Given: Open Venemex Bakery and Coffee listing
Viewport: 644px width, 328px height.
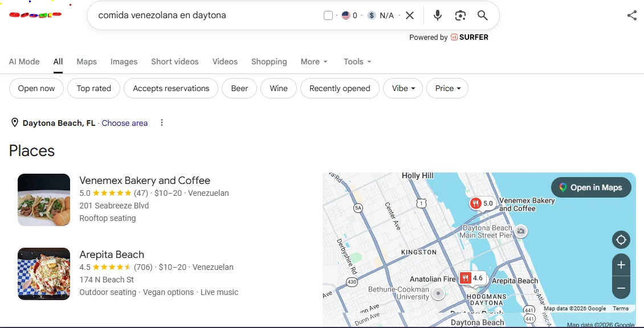Looking at the screenshot, I should (145, 181).
